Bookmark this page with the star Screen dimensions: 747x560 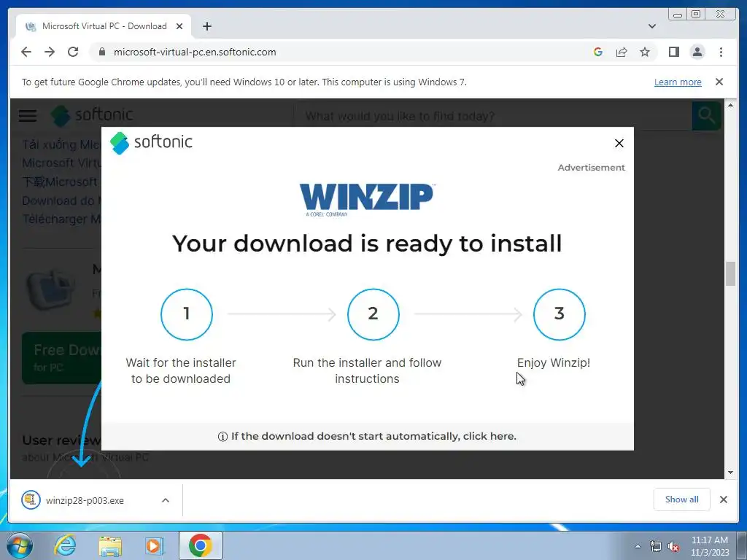[645, 52]
